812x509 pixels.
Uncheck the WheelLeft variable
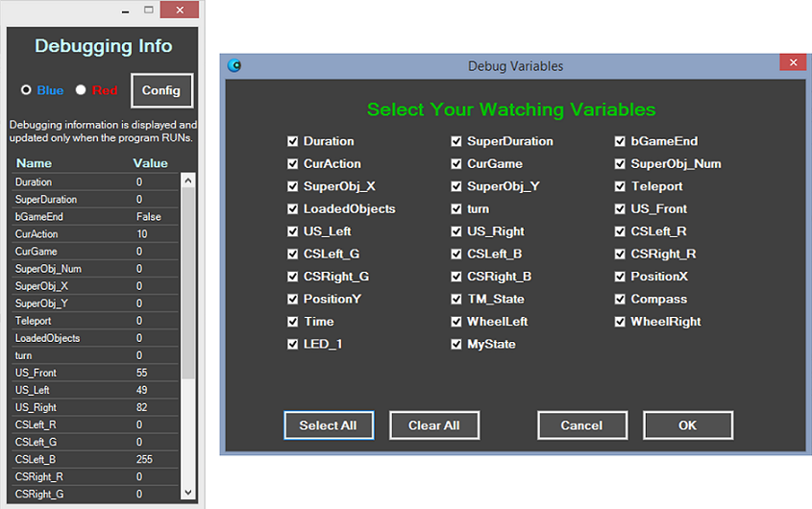pos(457,322)
